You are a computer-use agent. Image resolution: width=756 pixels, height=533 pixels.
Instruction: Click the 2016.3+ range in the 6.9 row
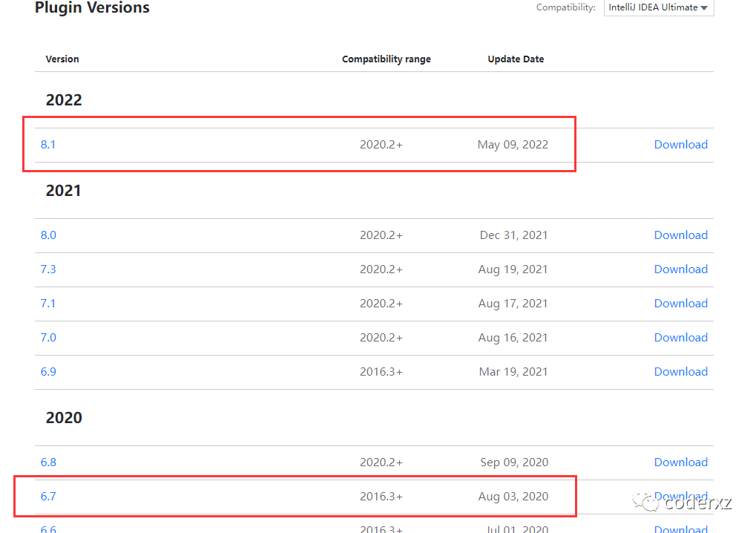pyautogui.click(x=381, y=372)
